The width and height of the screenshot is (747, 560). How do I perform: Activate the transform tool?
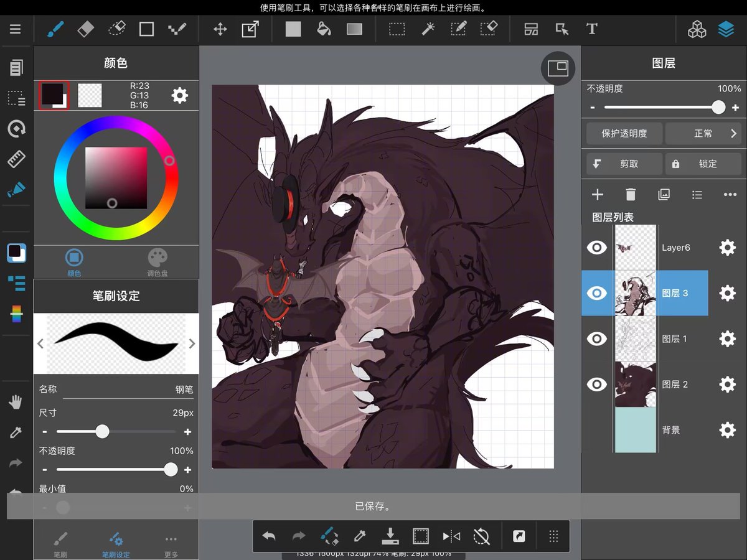[250, 29]
